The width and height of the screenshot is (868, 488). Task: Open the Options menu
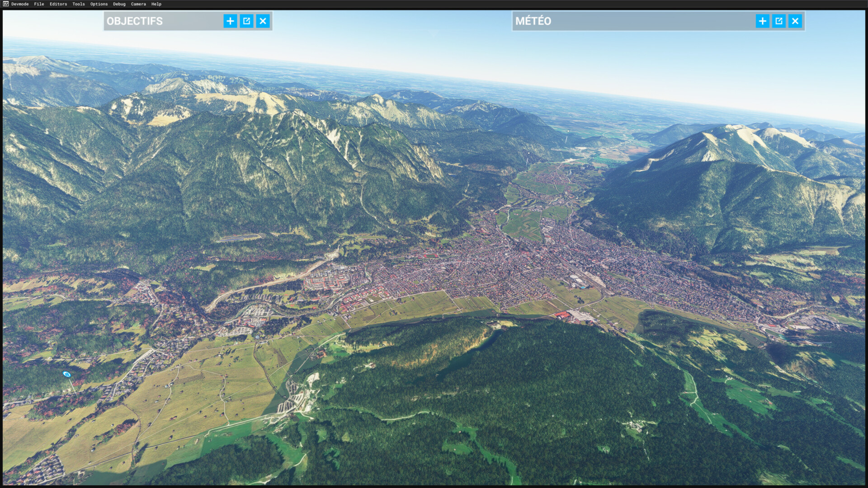click(99, 4)
